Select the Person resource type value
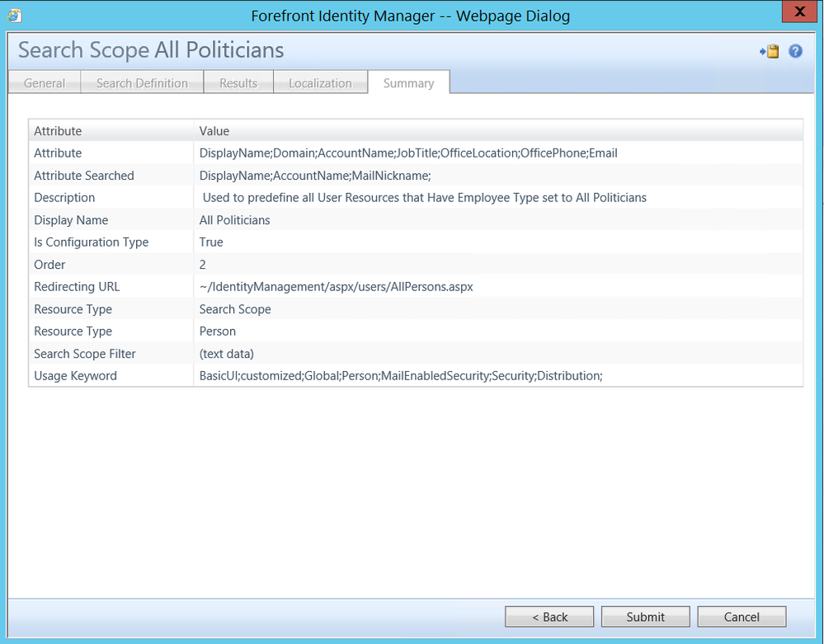Image resolution: width=824 pixels, height=644 pixels. (218, 331)
